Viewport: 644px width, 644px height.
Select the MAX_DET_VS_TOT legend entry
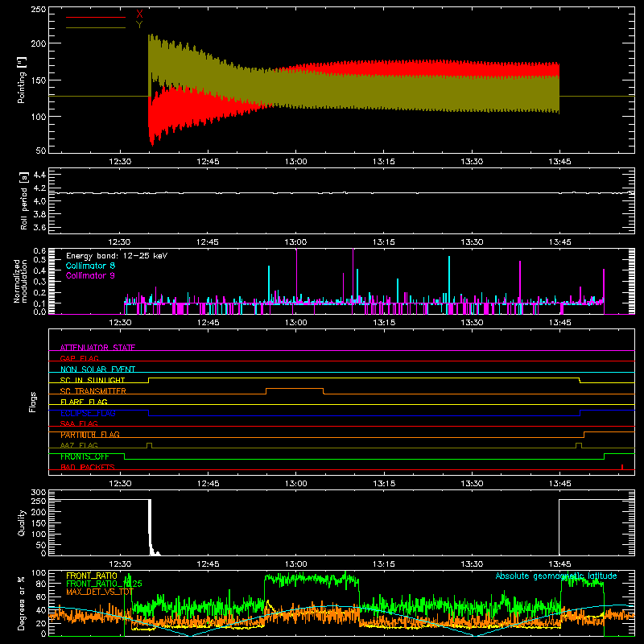click(x=100, y=592)
